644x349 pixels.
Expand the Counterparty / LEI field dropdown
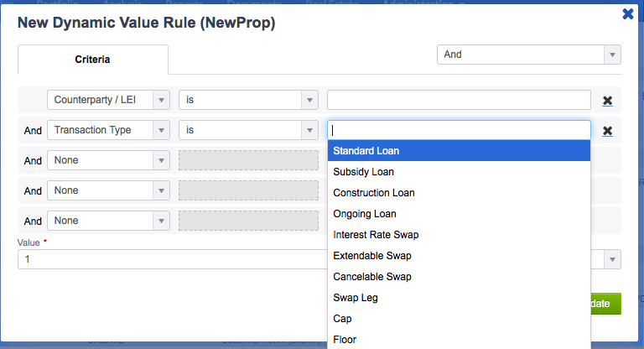pyautogui.click(x=161, y=100)
